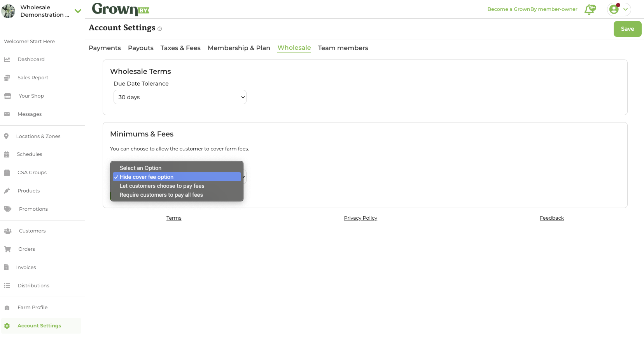Switch to the Team members tab
The width and height of the screenshot is (644, 348).
(x=343, y=48)
